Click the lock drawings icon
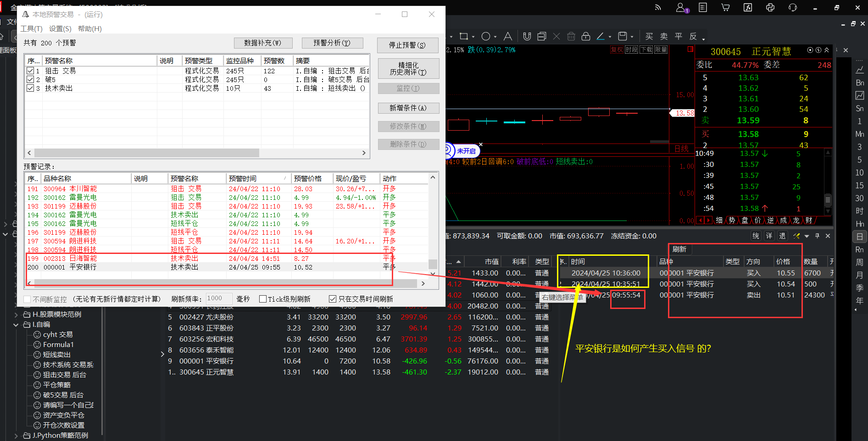The height and width of the screenshot is (441, 868). pyautogui.click(x=586, y=36)
